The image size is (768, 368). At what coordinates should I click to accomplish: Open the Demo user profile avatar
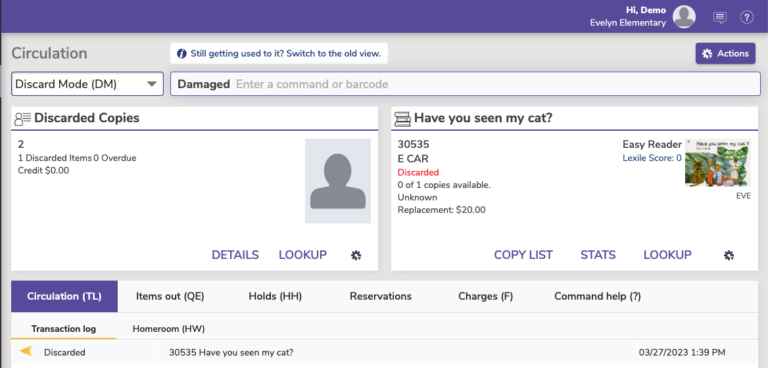pyautogui.click(x=684, y=17)
